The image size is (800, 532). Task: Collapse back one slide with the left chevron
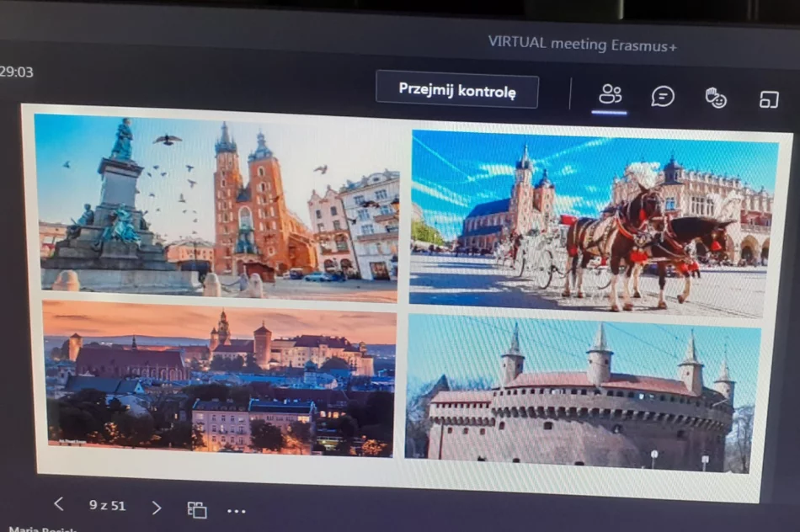[x=57, y=505]
